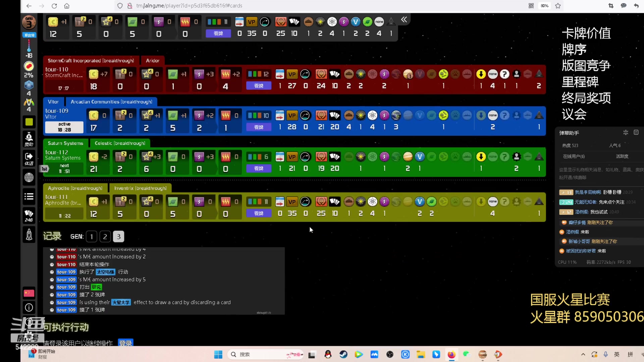This screenshot has height=362, width=644.
Task: Collapse the top summary bar with double chevron
Action: pyautogui.click(x=404, y=20)
